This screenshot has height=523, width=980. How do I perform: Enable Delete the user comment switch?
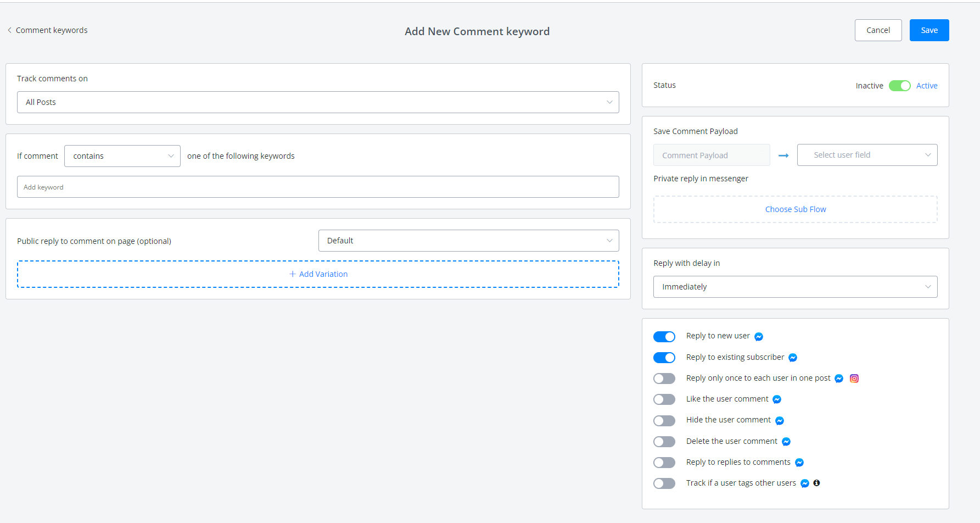[x=664, y=442]
